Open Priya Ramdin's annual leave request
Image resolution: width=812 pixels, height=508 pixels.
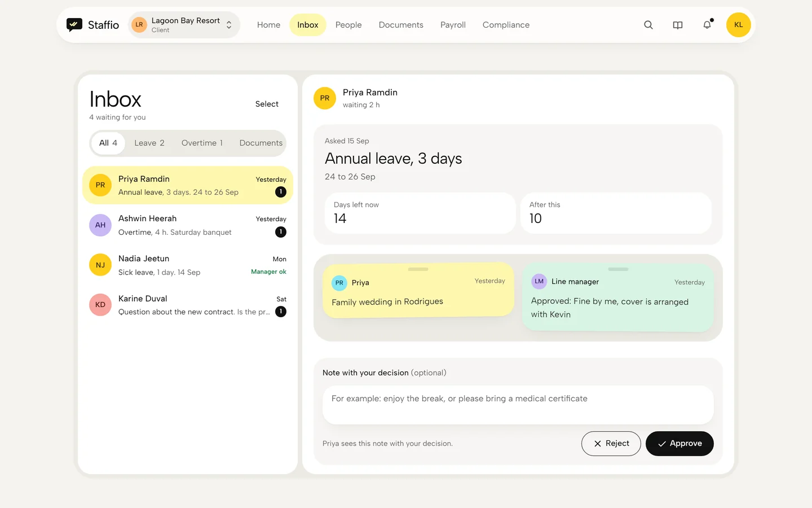(x=188, y=185)
